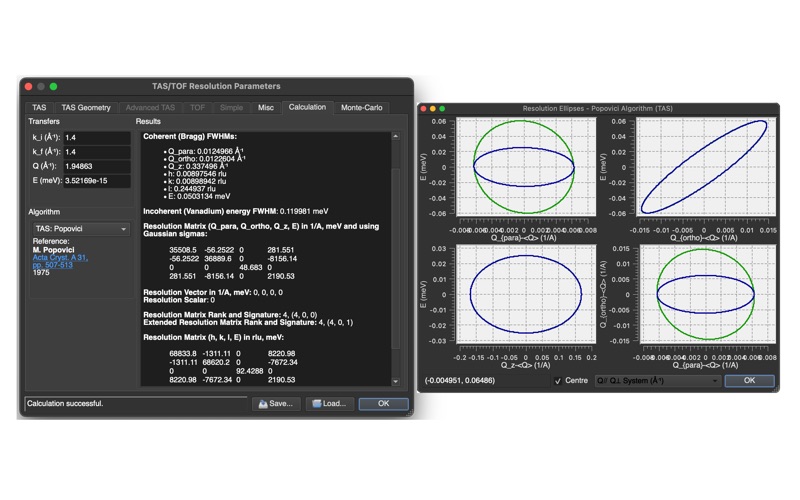Screen dimensions: 800x500
Task: Close the TAS/TOF Resolution Parameters window
Action: pyautogui.click(x=29, y=86)
